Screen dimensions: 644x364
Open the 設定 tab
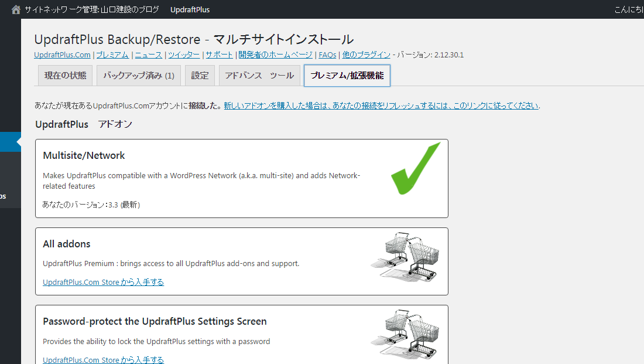(200, 76)
